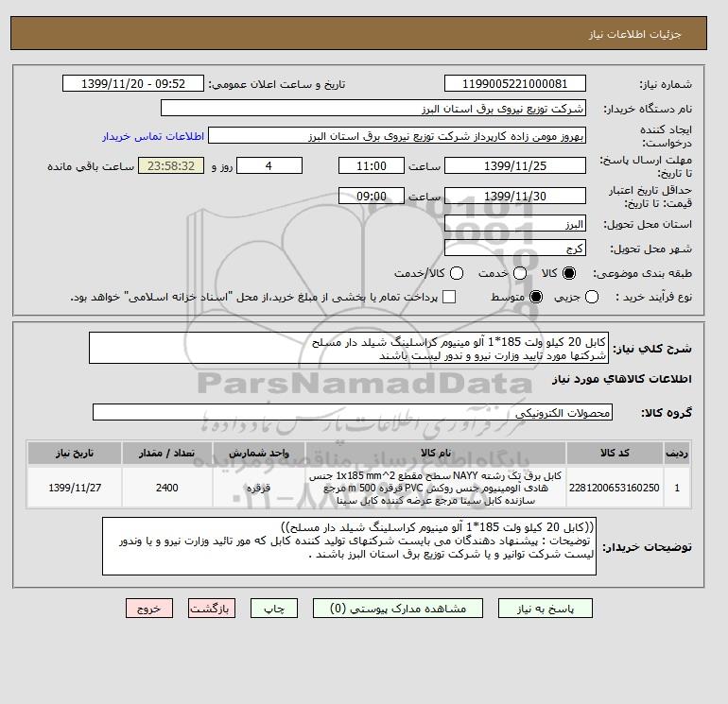Check the Islamic treasury payment checkbox
728x704 pixels.
pos(449,297)
